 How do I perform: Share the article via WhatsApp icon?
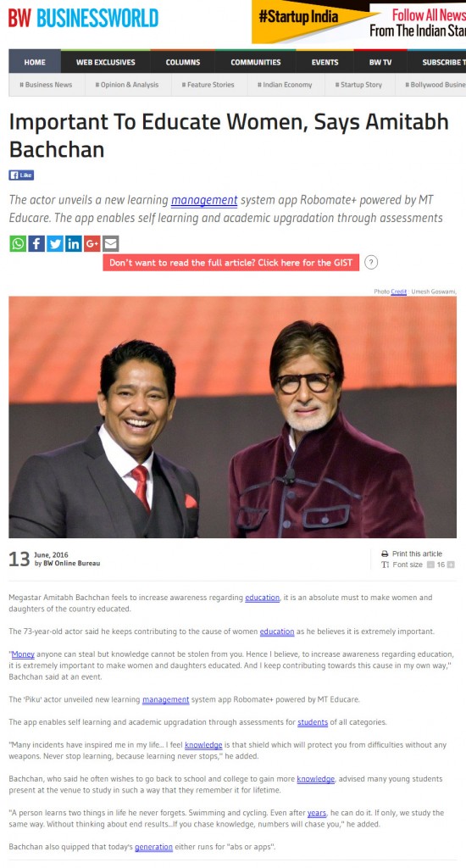pos(18,243)
